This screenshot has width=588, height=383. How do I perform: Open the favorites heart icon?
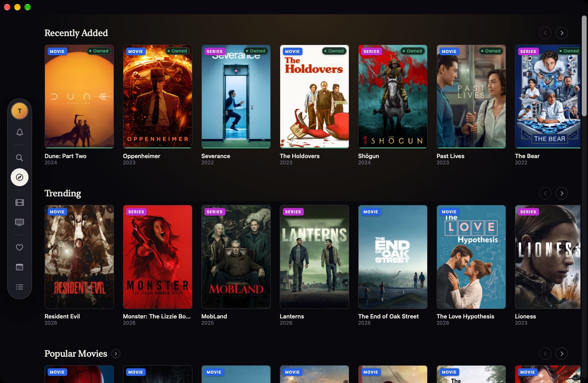pyautogui.click(x=20, y=248)
